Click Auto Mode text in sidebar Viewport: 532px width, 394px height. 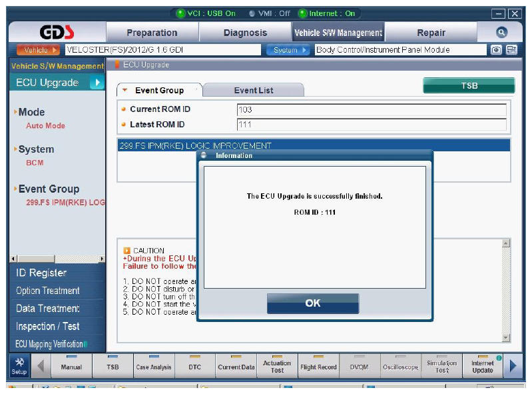(45, 126)
